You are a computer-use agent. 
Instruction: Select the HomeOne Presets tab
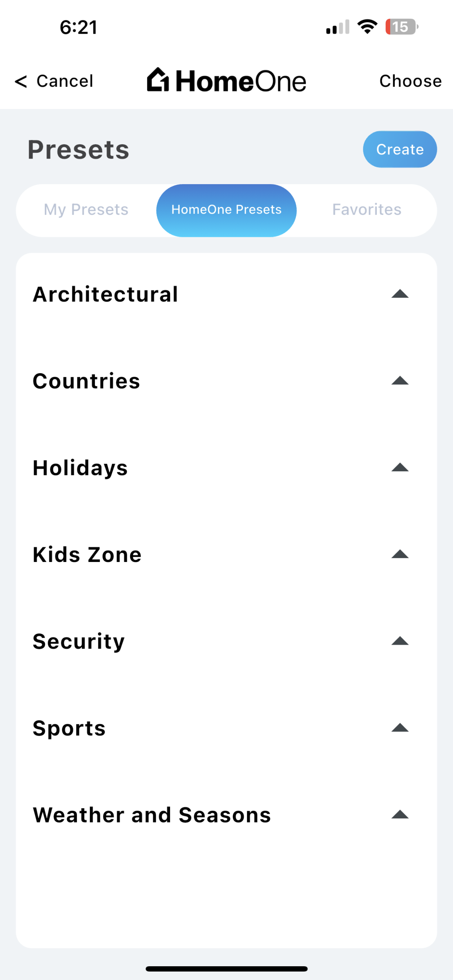point(226,210)
